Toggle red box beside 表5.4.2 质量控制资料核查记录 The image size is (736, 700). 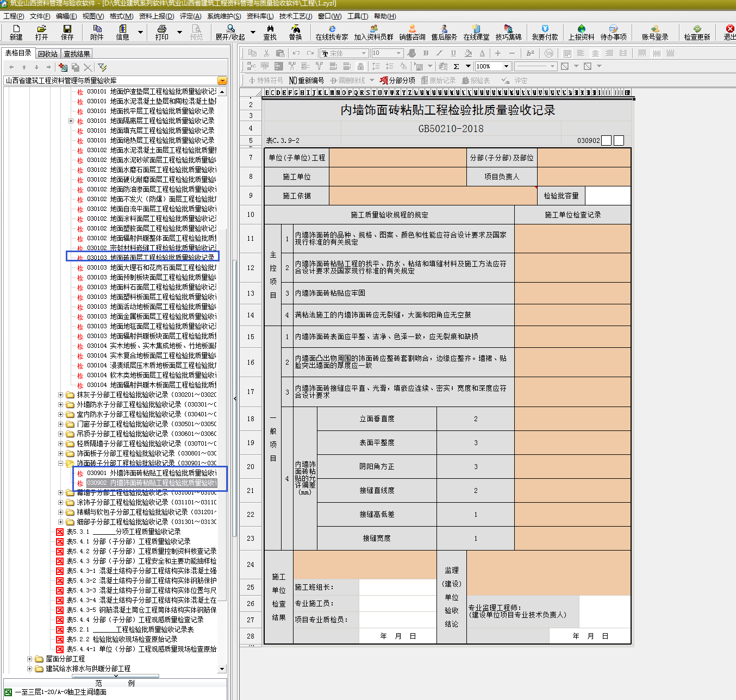click(x=60, y=551)
